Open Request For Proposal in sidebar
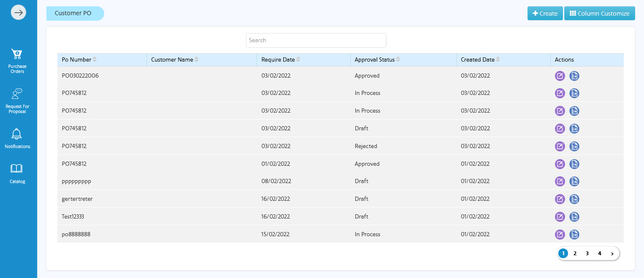The image size is (644, 278). coord(17,94)
